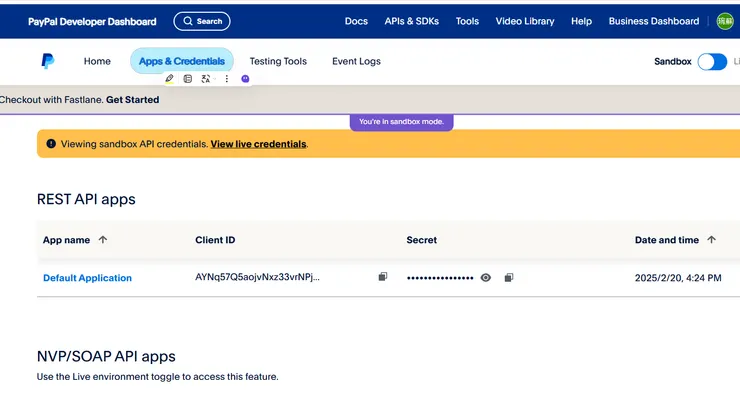Click the View live credentials link
740x409 pixels.
[x=258, y=144]
